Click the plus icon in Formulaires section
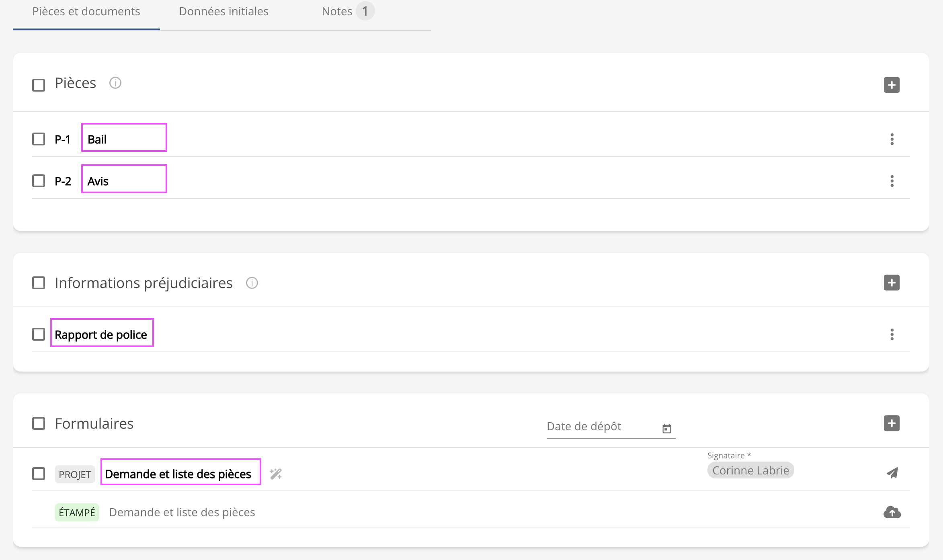This screenshot has width=943, height=560. click(x=891, y=423)
